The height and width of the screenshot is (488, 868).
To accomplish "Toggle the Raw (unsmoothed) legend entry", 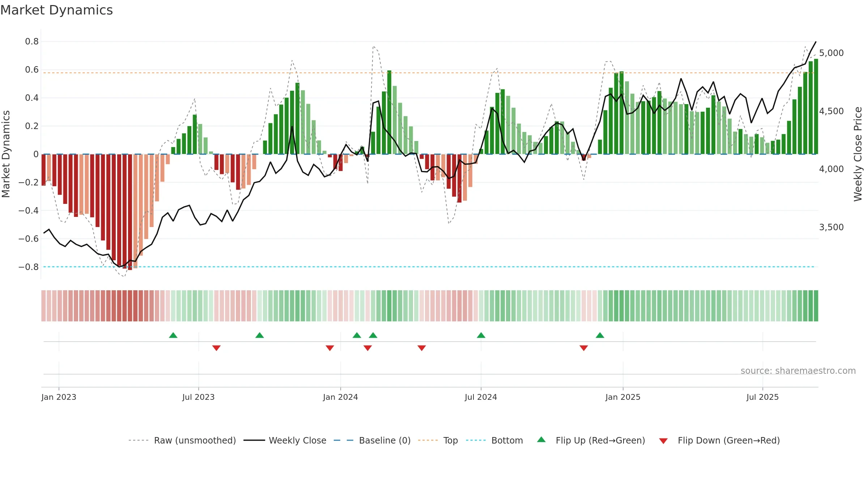I will pyautogui.click(x=182, y=440).
